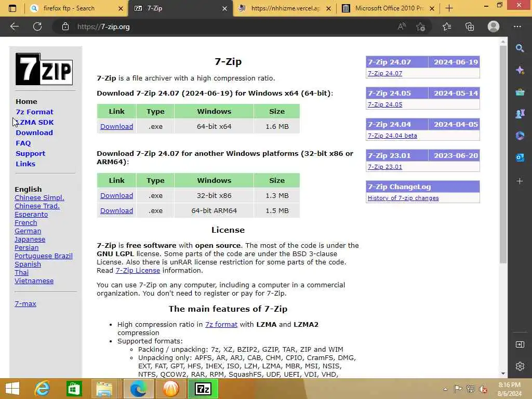The height and width of the screenshot is (399, 532).
Task: Open sidebar Microsoft 365 icon
Action: coord(520,136)
